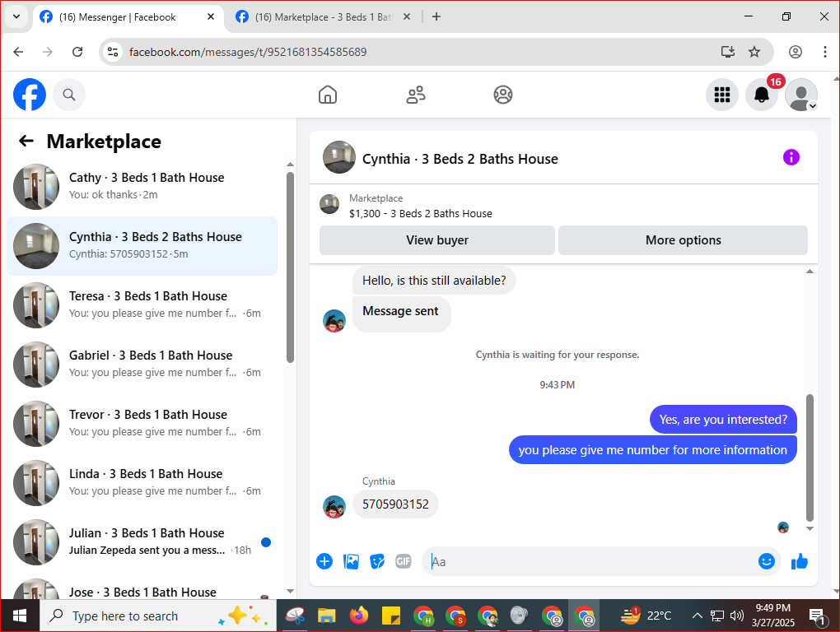
Task: Open the emoji picker smiley icon
Action: click(x=767, y=561)
